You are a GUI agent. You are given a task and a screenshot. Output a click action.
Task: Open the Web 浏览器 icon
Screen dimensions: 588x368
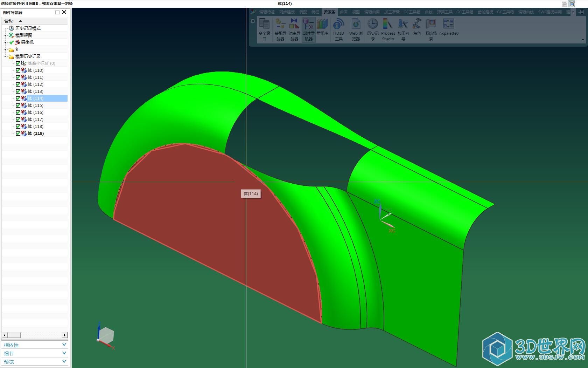click(x=356, y=30)
